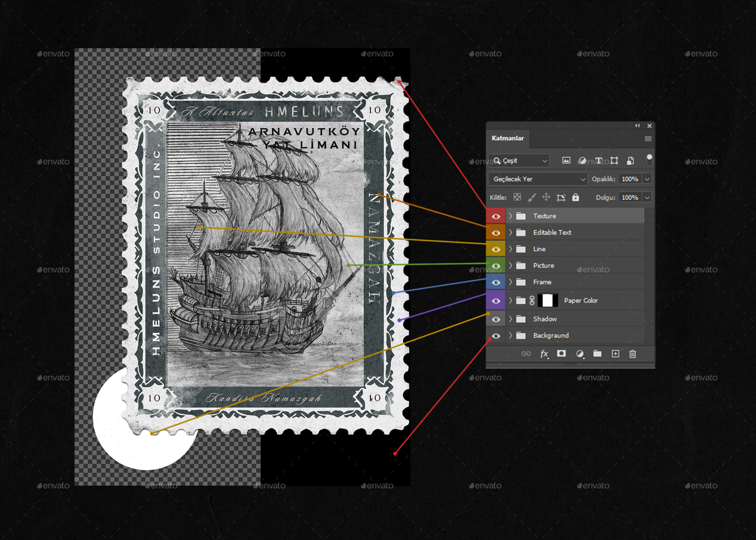Toggle visibility of the Texture layer group
The width and height of the screenshot is (756, 540).
click(x=496, y=216)
